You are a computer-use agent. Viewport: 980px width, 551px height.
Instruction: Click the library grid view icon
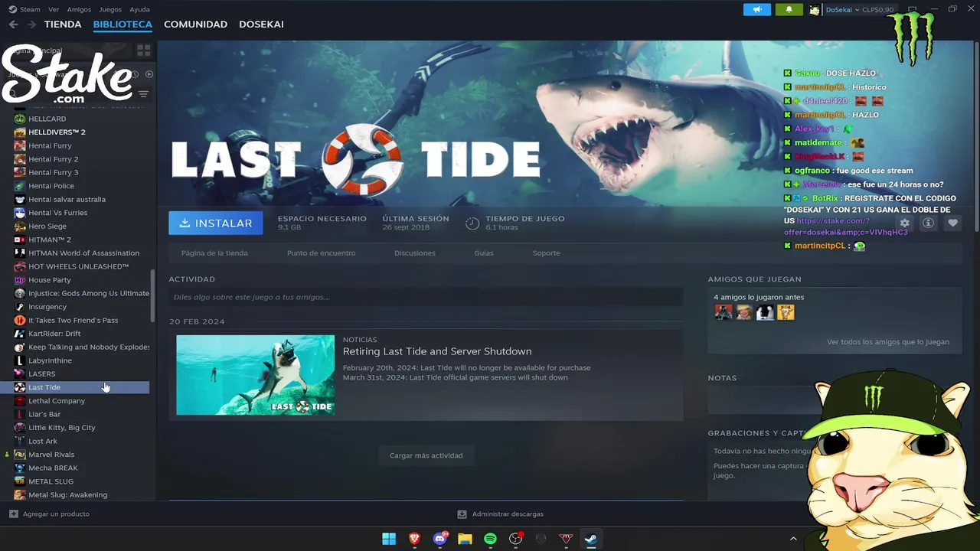click(143, 51)
